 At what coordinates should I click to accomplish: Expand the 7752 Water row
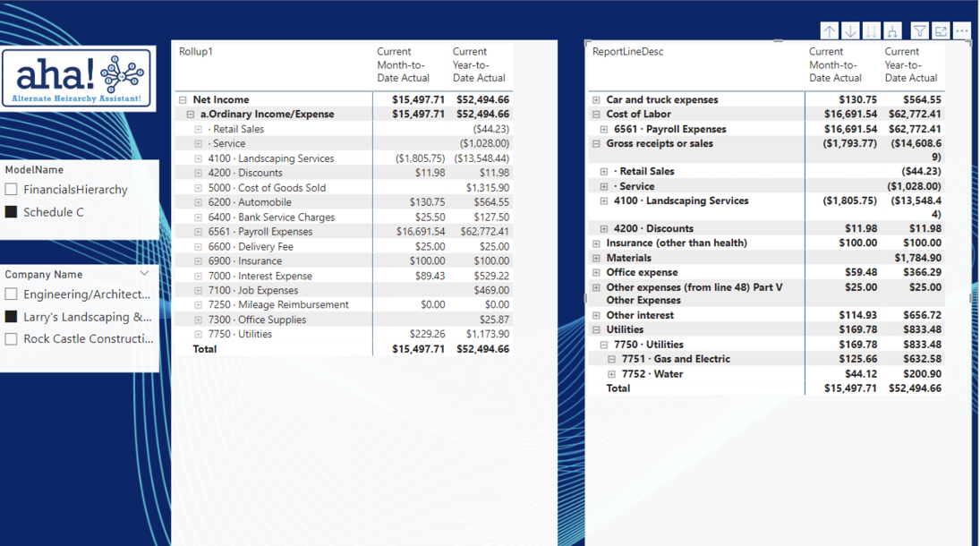pyautogui.click(x=612, y=374)
